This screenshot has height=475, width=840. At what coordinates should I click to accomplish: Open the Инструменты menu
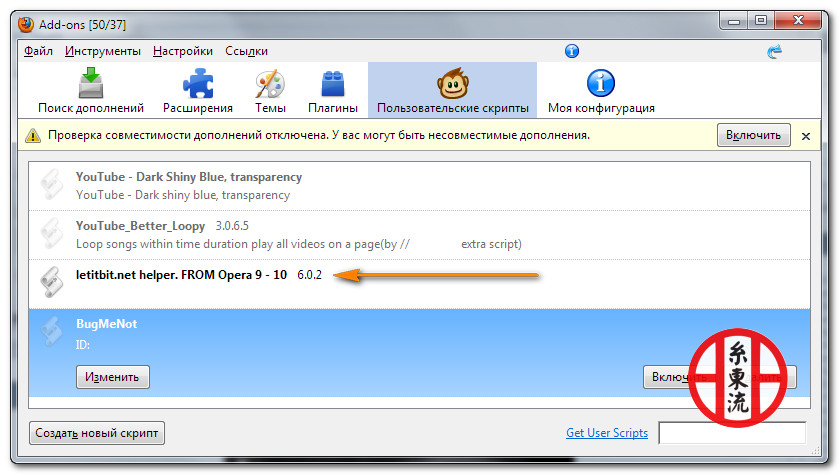click(x=103, y=51)
